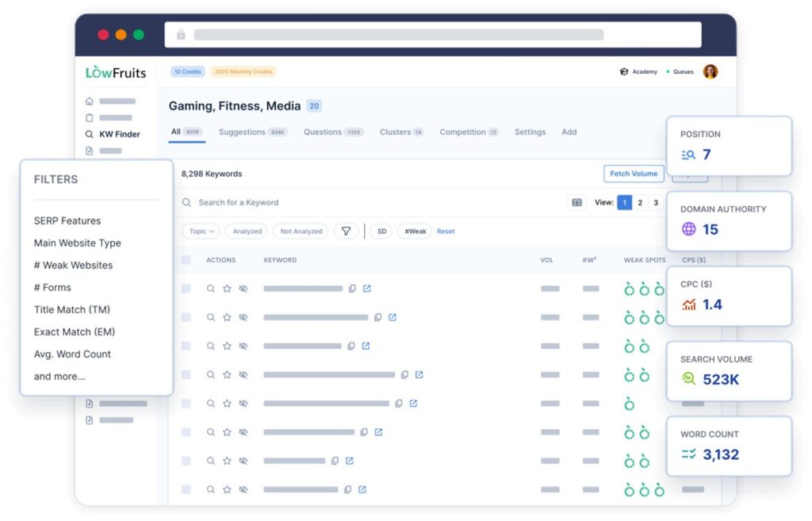Show more filters via "and more..."
812x521 pixels.
click(x=59, y=377)
